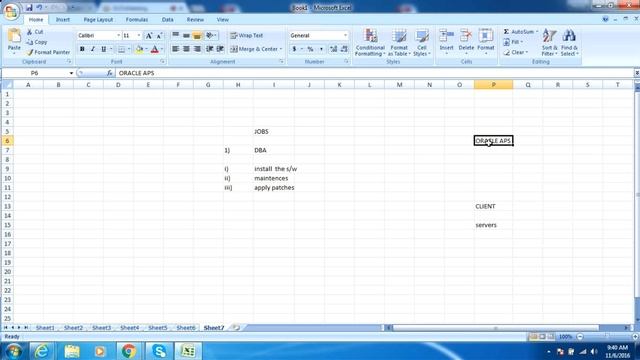Open Conditional Formatting menu
The image size is (640, 360).
click(x=370, y=42)
